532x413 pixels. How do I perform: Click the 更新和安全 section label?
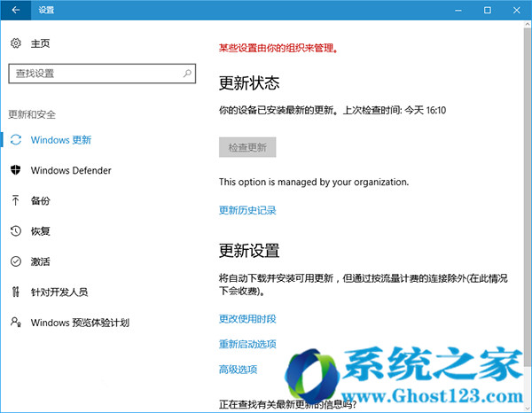pyautogui.click(x=32, y=114)
